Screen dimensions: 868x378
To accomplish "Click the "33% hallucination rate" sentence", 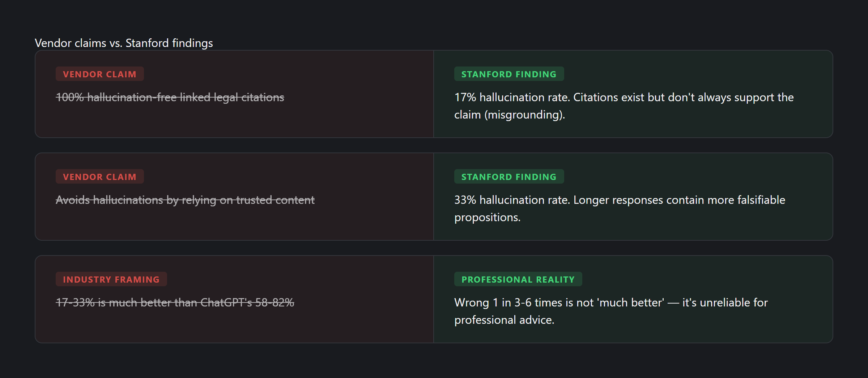I will pyautogui.click(x=512, y=200).
